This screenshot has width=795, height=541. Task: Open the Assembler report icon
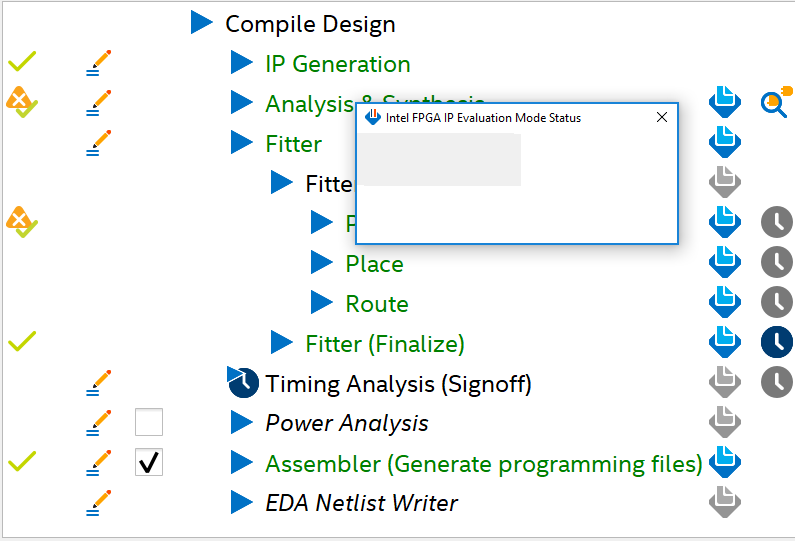tap(724, 462)
